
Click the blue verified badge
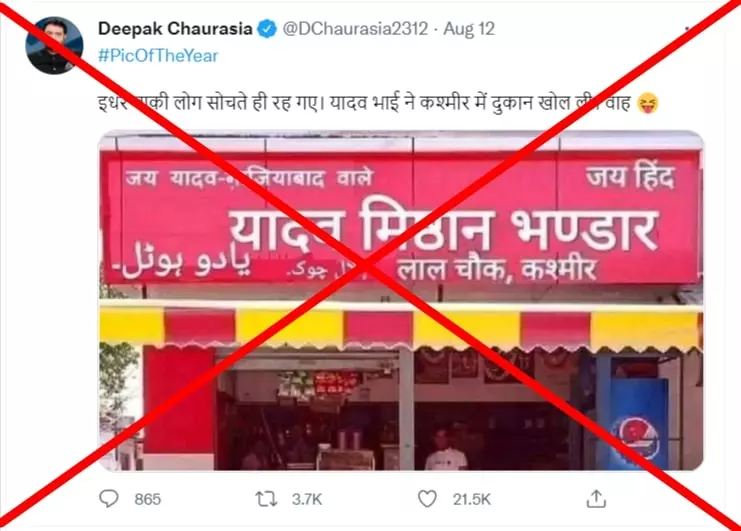pos(267,29)
